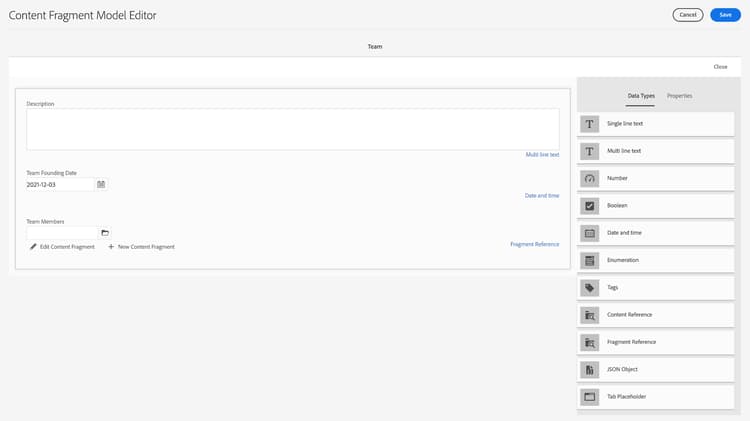
Task: Click the Multi line text field type label
Action: (542, 155)
